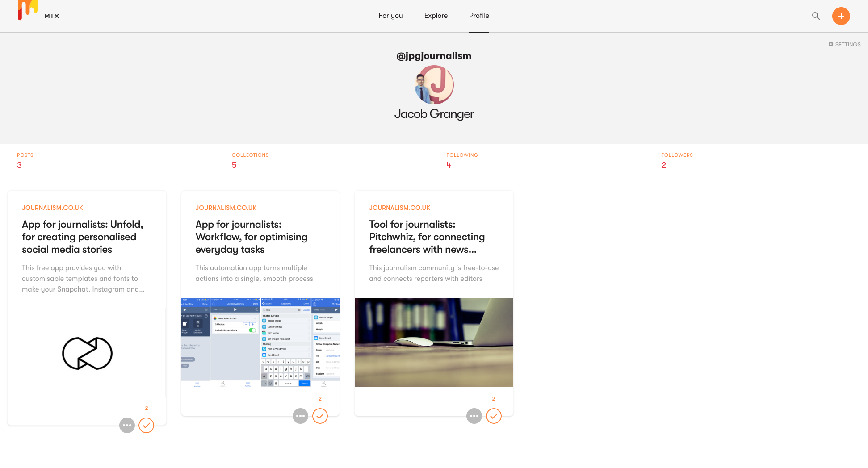Image resolution: width=868 pixels, height=468 pixels.
Task: Click the Unfold logo thumbnail
Action: [x=87, y=352]
